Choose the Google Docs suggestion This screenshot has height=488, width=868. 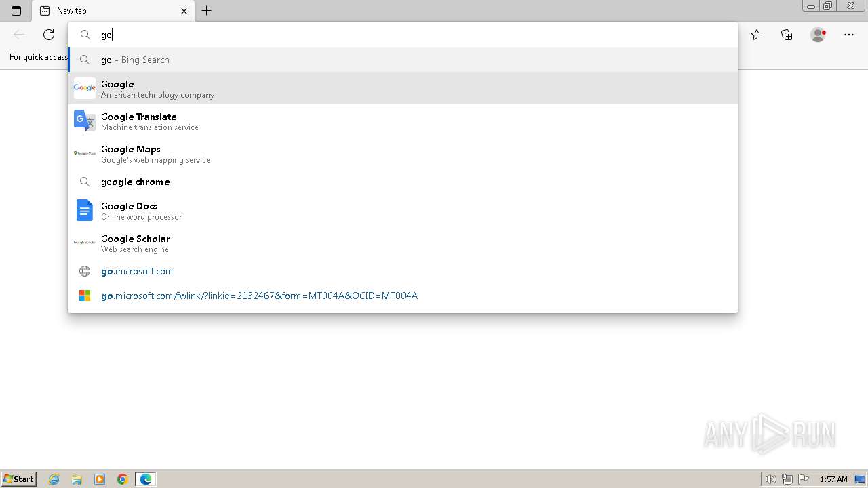tap(403, 210)
